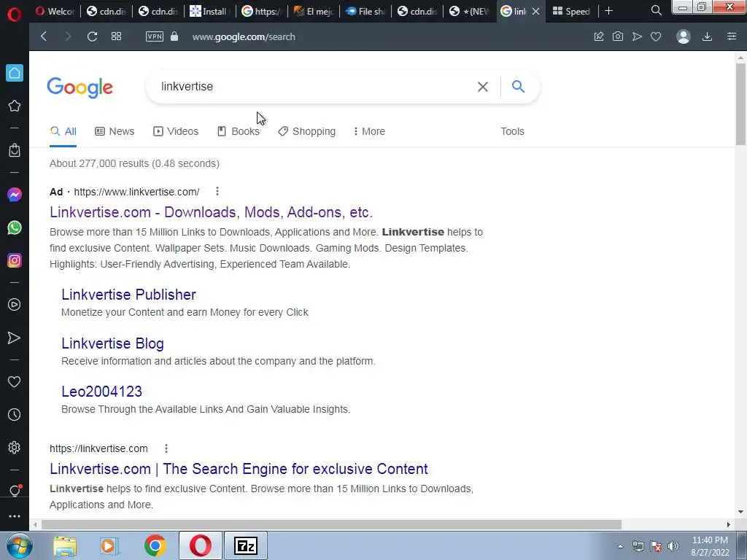Open the Leo2004123 link

101,392
